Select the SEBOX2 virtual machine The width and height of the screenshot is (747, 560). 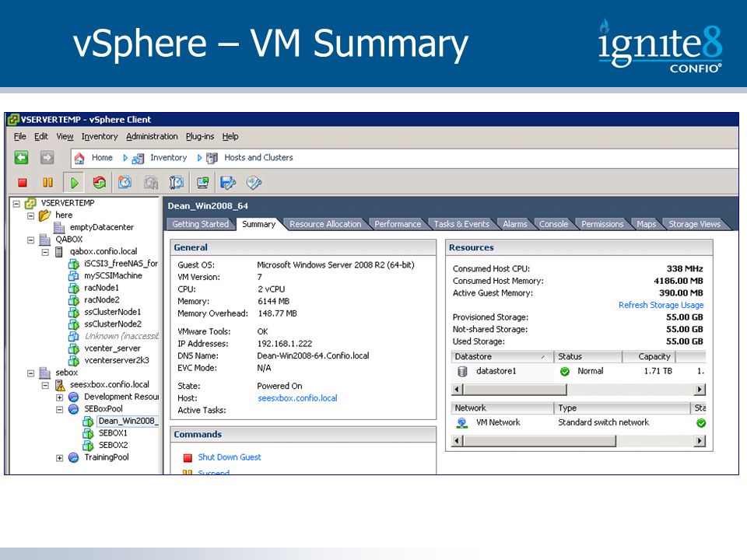coord(114,445)
